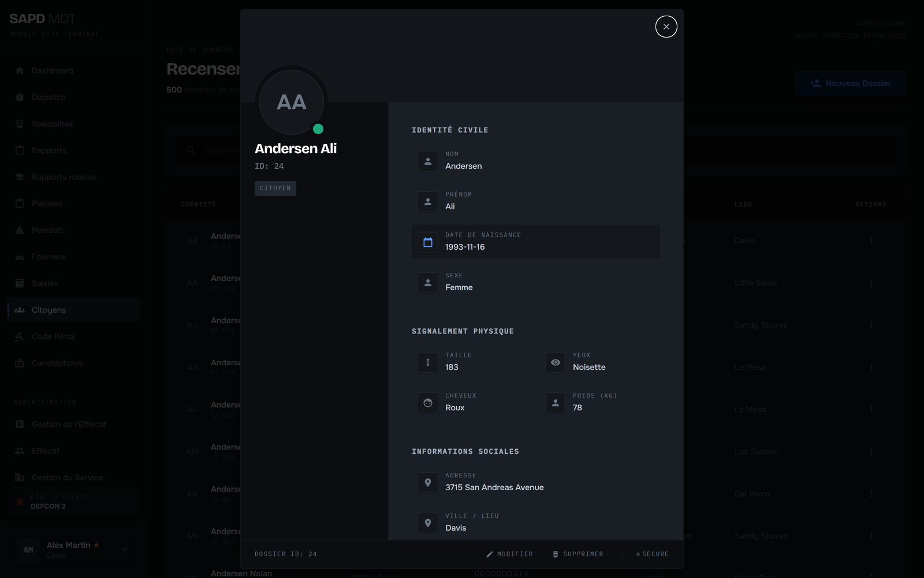Viewport: 924px width, 578px height.
Task: Open Saisies in the sidebar
Action: click(74, 283)
